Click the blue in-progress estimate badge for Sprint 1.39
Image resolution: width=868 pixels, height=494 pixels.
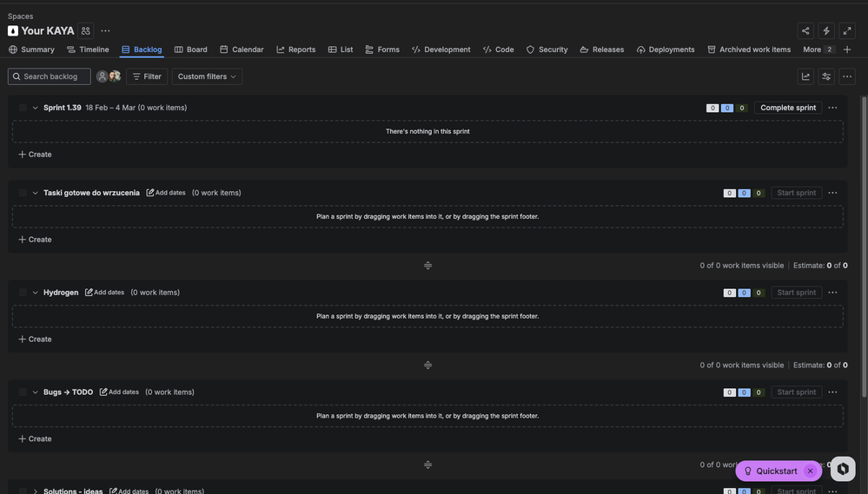727,108
